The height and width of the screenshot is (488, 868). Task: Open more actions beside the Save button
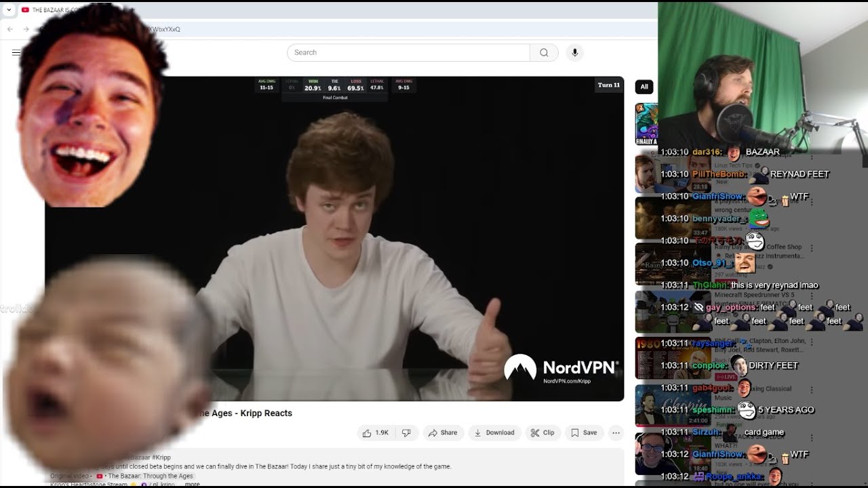click(x=616, y=432)
